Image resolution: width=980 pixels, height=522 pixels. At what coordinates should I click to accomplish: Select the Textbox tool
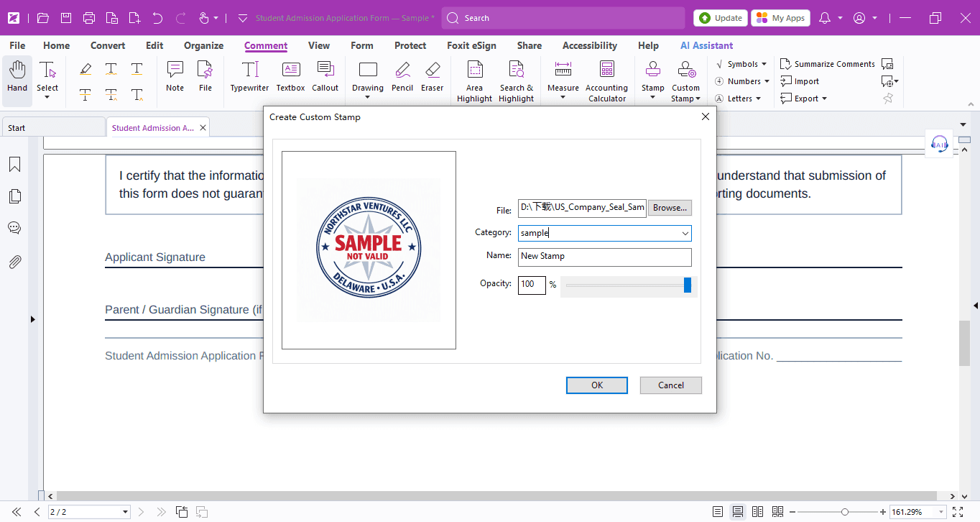click(x=291, y=77)
